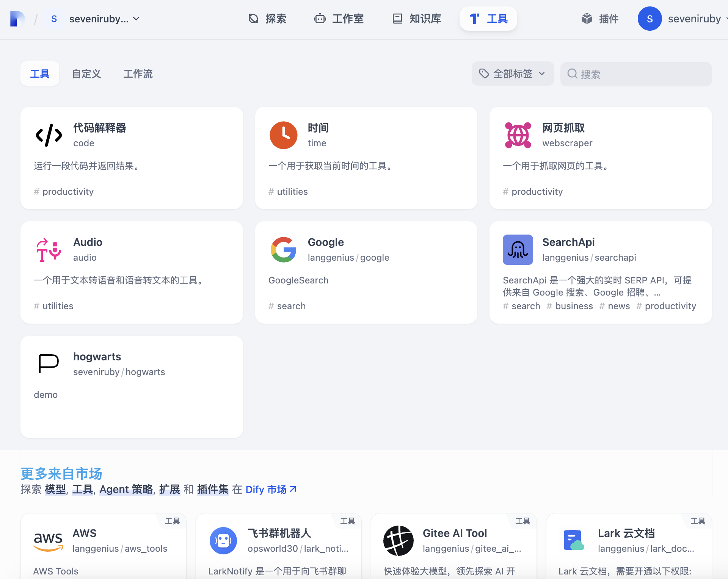
Task: Switch to the 自定义 tab
Action: (x=86, y=74)
